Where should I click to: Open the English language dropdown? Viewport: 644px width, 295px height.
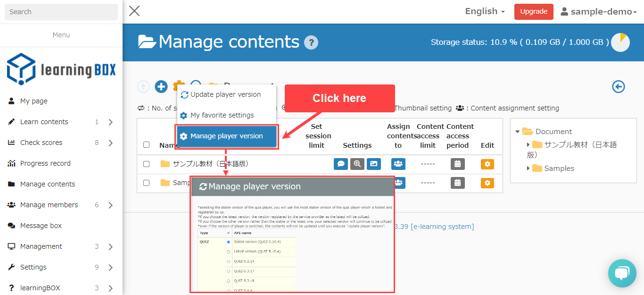485,11
